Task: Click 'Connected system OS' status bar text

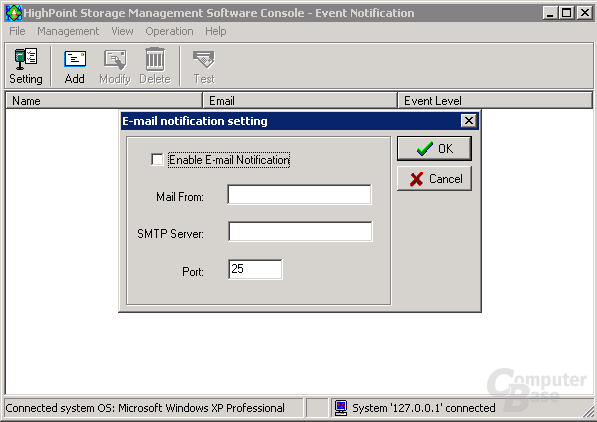Action: (145, 408)
